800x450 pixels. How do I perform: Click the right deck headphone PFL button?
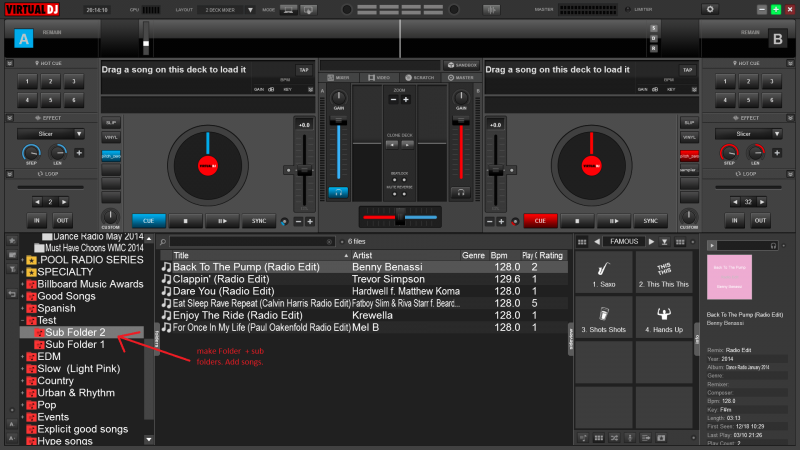tap(461, 192)
